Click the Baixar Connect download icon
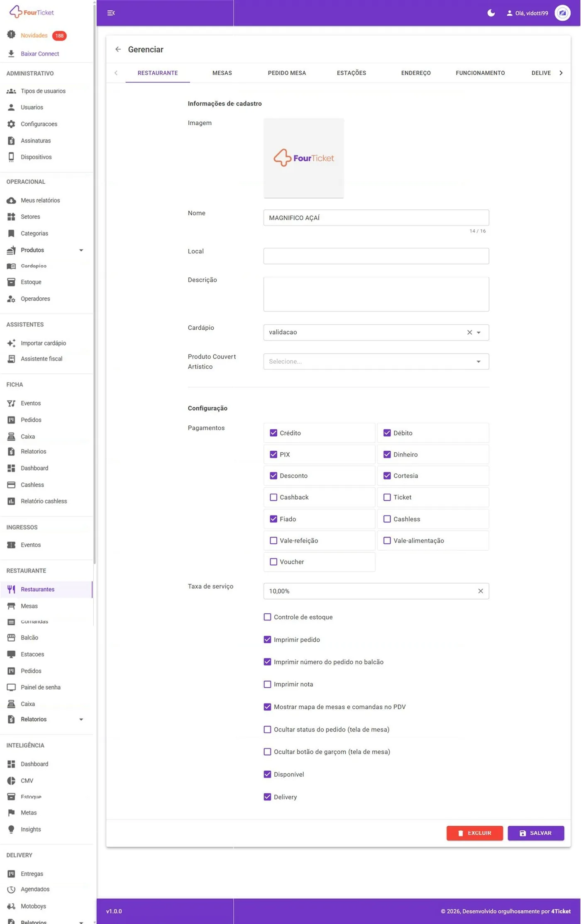Viewport: 581px width, 924px height. click(11, 53)
